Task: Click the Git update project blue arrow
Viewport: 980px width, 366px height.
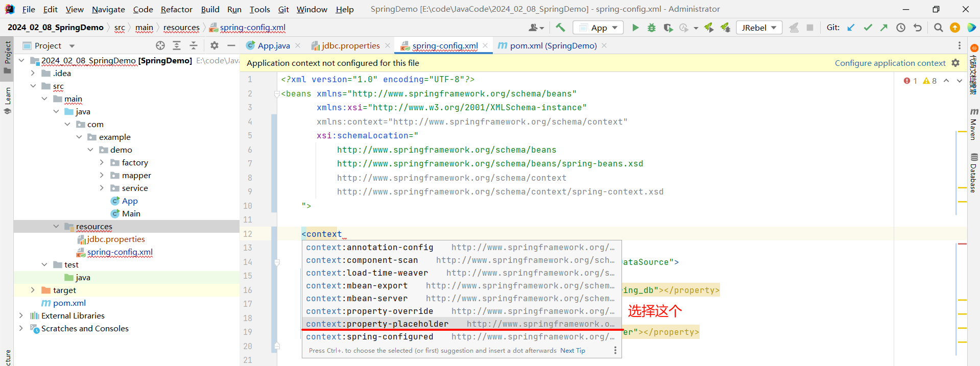Action: (851, 28)
